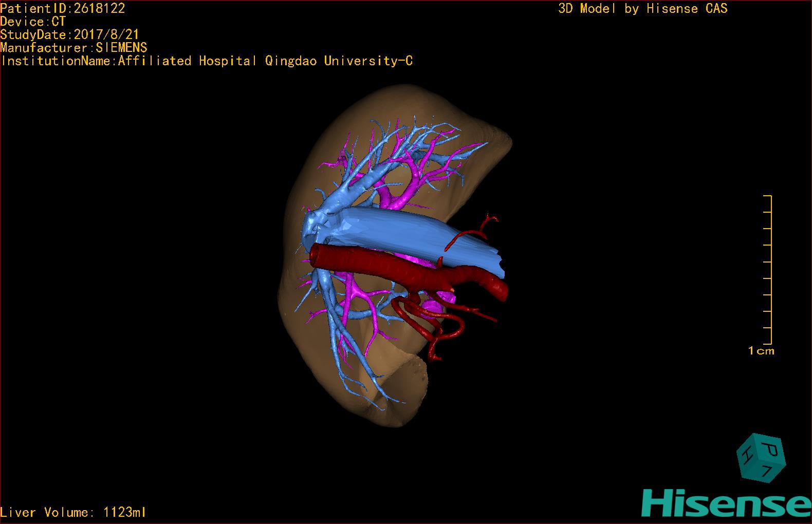Select the InstitutionName overlay line
The width and height of the screenshot is (812, 524).
[x=207, y=61]
